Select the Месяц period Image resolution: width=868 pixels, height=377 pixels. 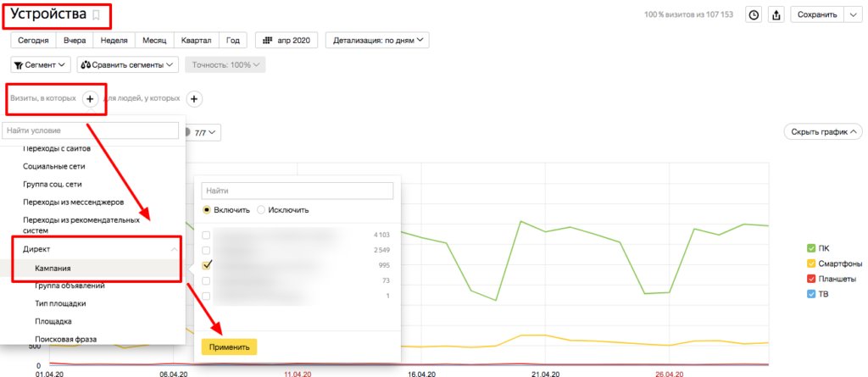click(154, 41)
